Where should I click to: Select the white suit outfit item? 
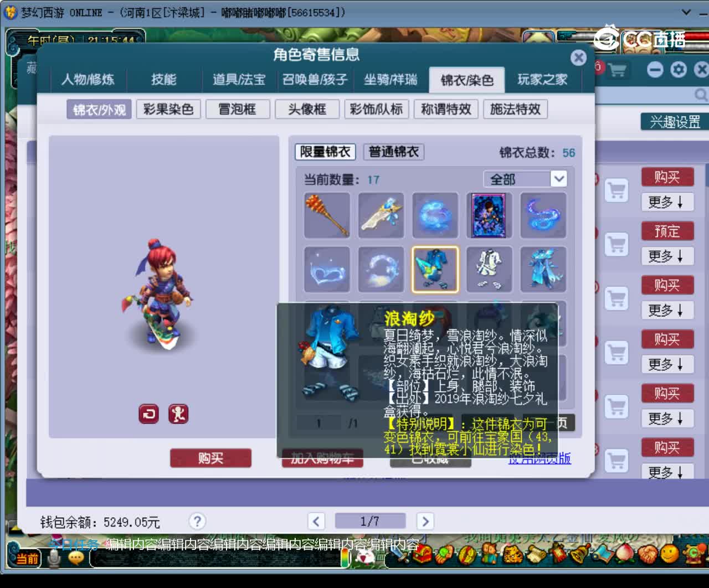tap(490, 270)
